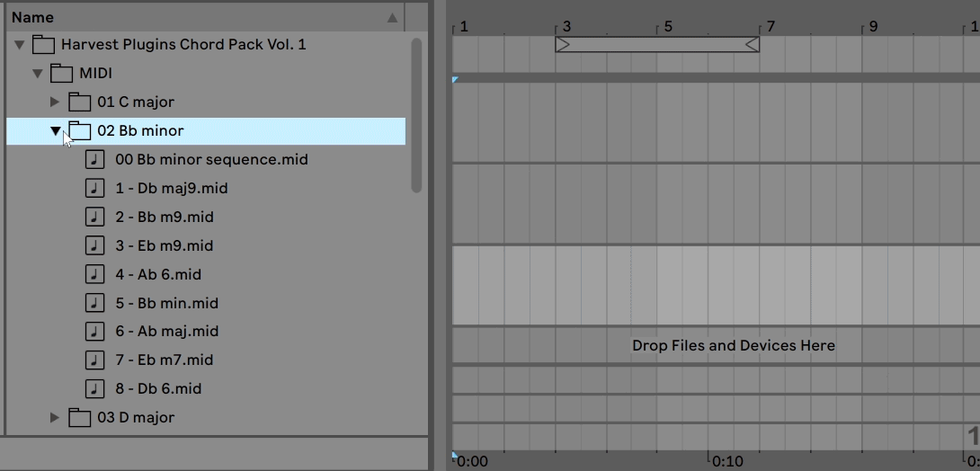Click folder icon of 01 C major
980x471 pixels.
click(80, 102)
